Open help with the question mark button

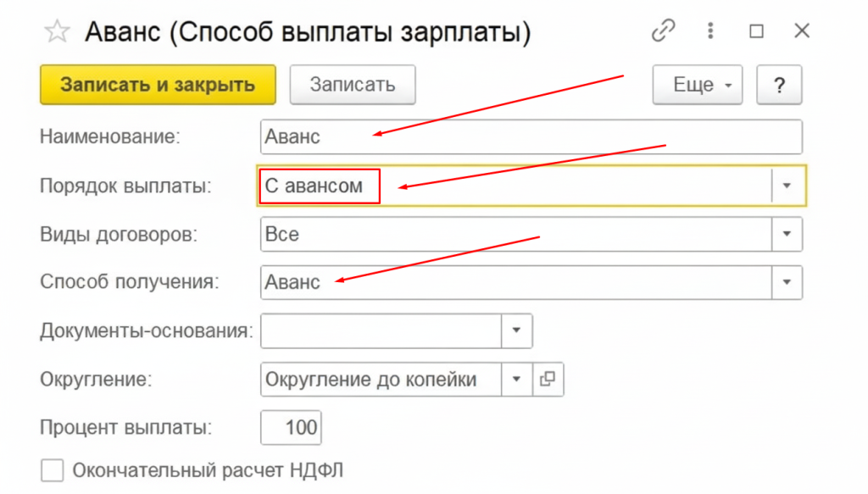coord(779,85)
